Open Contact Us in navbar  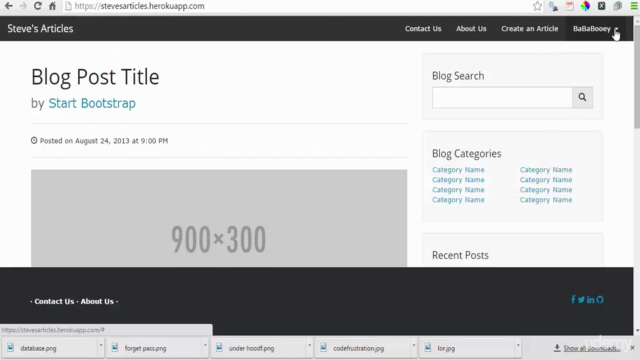click(x=423, y=29)
